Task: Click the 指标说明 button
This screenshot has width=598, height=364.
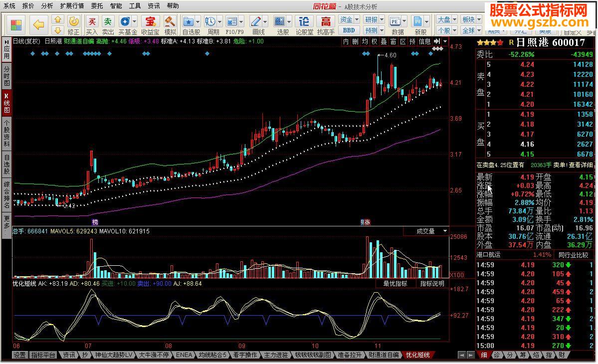Action: (x=432, y=284)
